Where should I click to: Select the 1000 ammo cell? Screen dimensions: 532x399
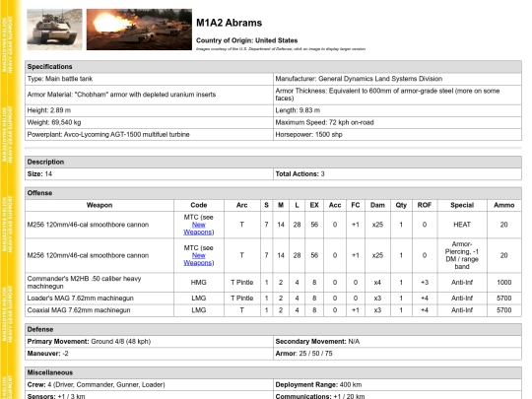point(504,283)
